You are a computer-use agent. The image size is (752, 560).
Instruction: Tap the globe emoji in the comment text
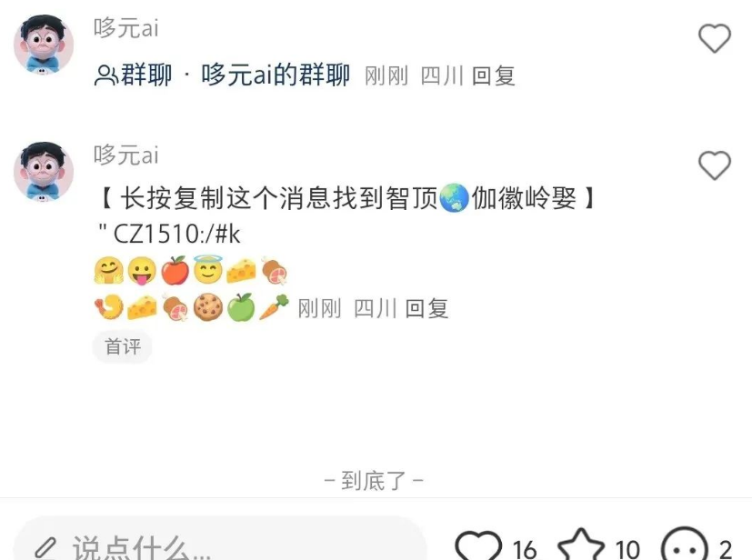(454, 197)
